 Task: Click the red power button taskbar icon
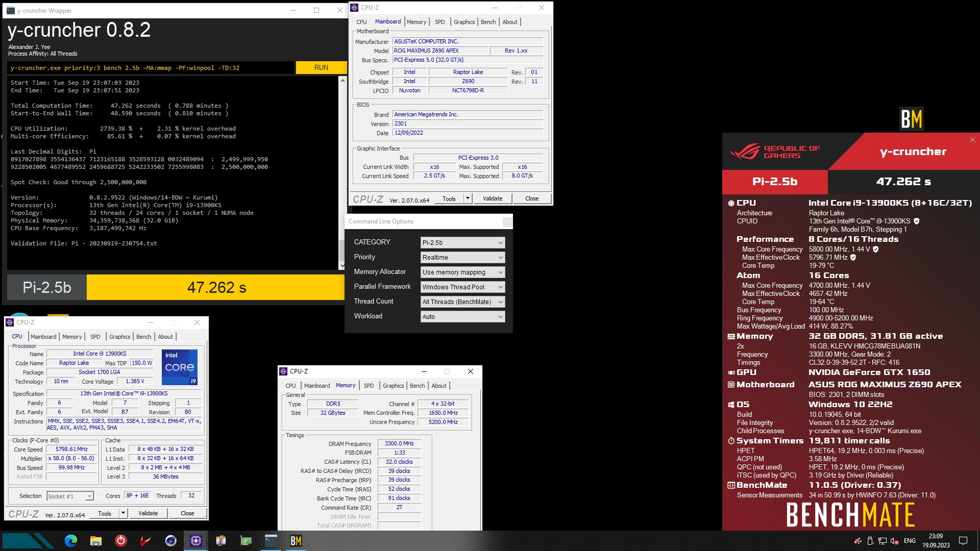[x=121, y=541]
